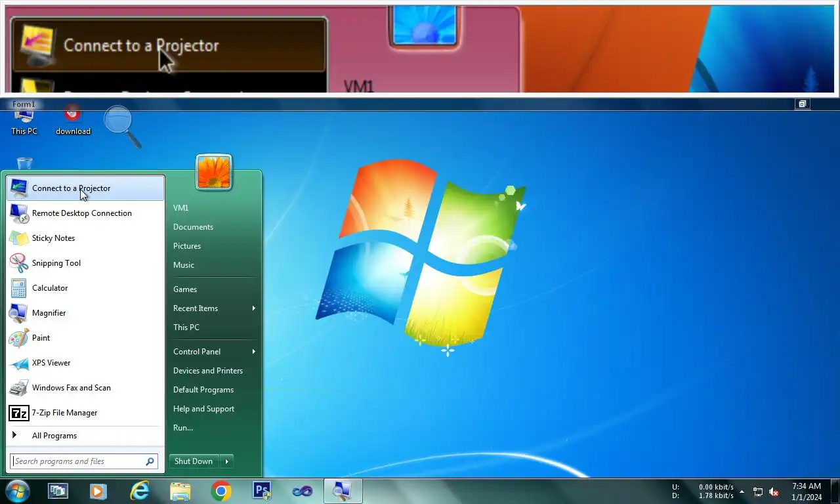
Task: Click the Paint palette icon
Action: [x=18, y=338]
